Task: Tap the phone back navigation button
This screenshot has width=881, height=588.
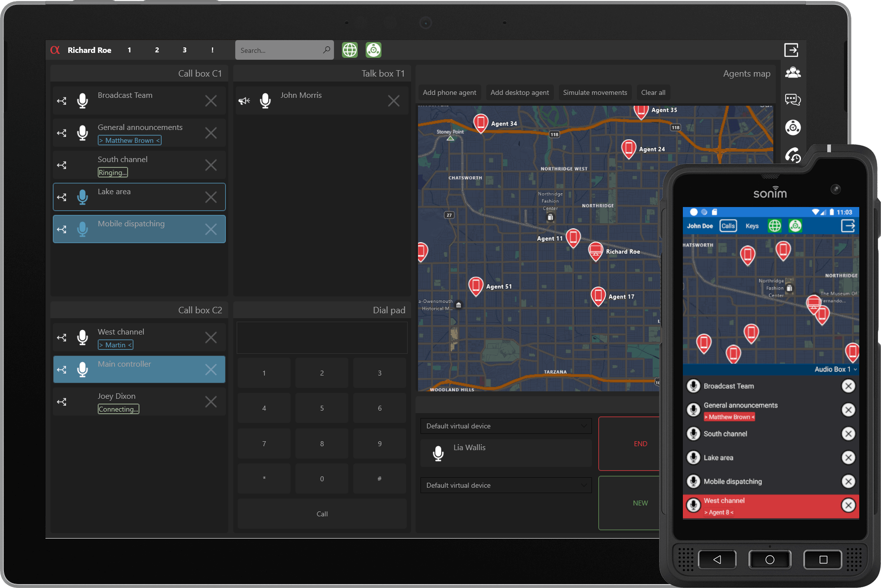Action: [x=717, y=559]
